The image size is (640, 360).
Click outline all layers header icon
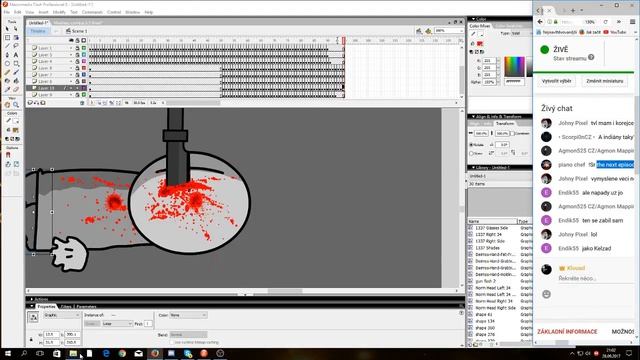click(x=84, y=40)
